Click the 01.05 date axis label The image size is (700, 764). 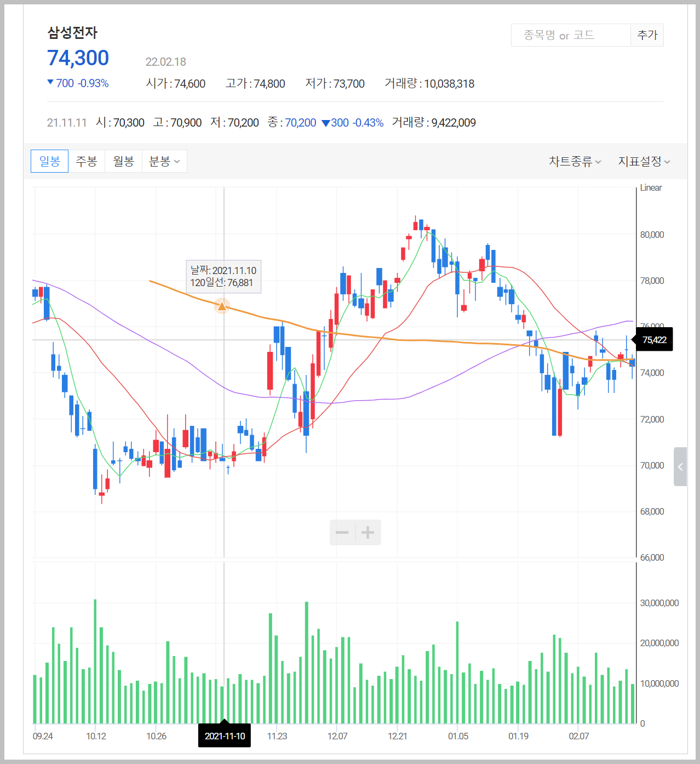458,736
